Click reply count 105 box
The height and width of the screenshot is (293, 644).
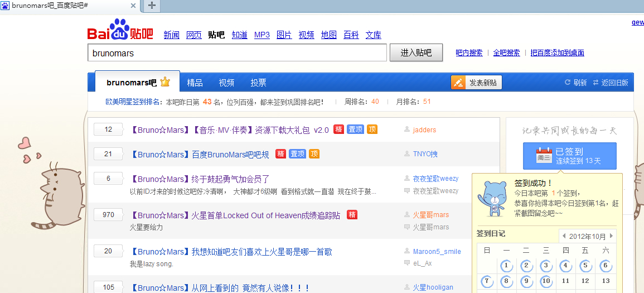108,287
